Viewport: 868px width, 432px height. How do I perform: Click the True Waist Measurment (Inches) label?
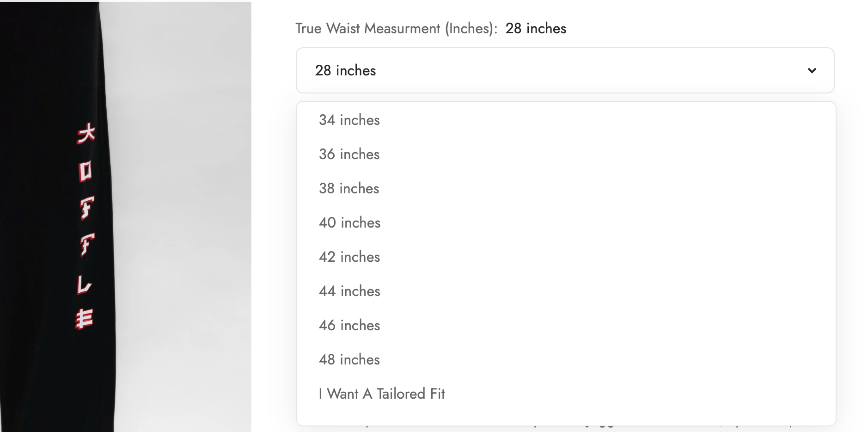[396, 29]
